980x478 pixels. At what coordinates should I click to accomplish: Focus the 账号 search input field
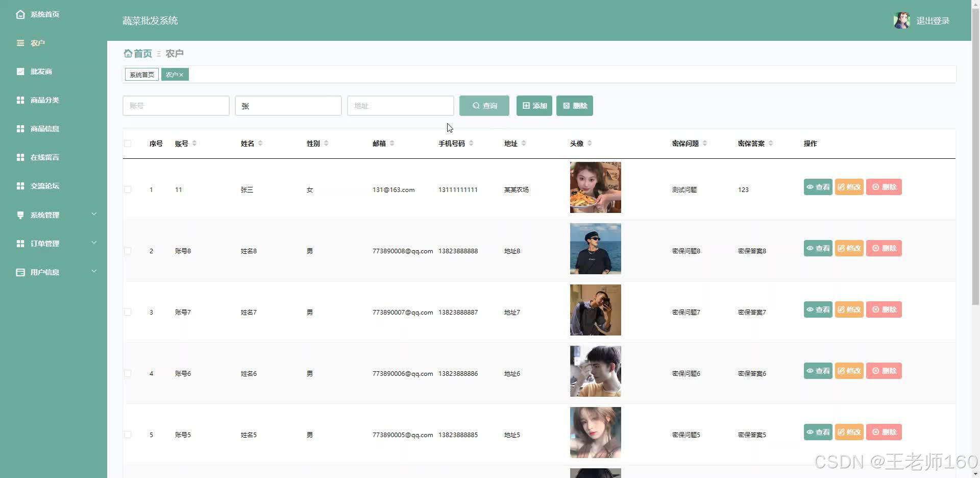176,106
